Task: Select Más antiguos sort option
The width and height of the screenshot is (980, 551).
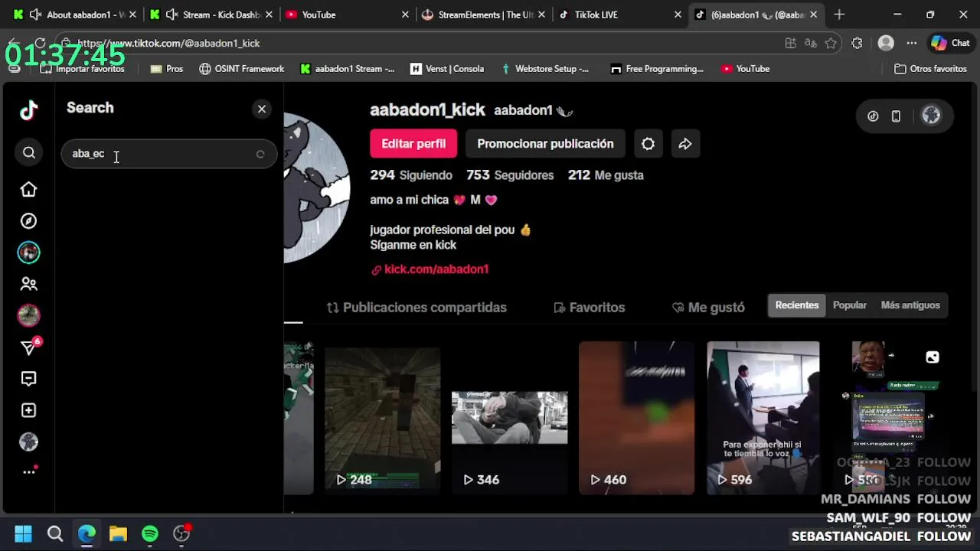Action: coord(910,305)
